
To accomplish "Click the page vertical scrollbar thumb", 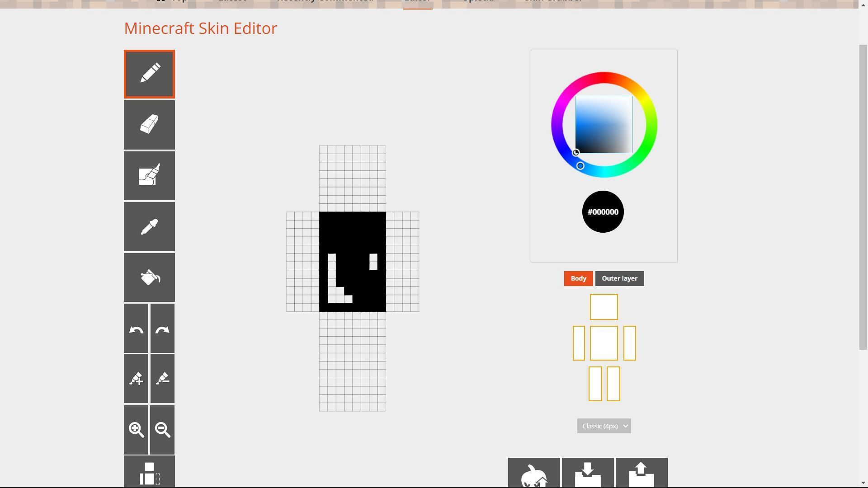I will coord(863,197).
